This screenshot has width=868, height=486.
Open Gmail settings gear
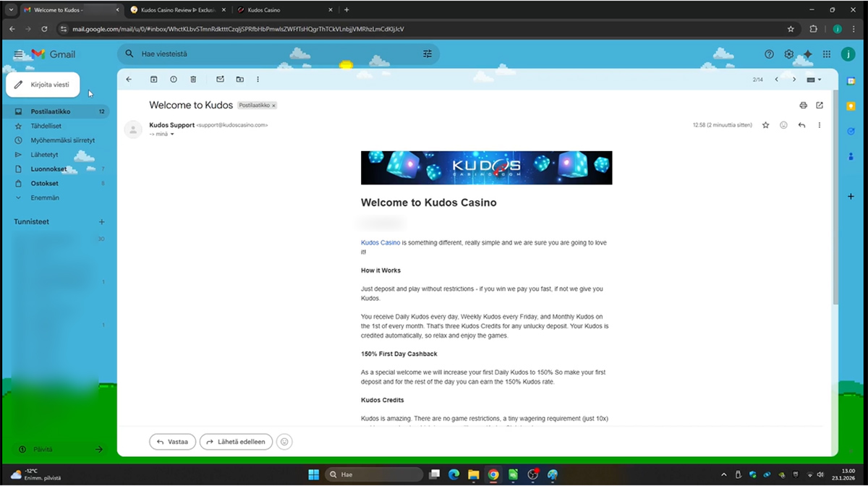788,54
